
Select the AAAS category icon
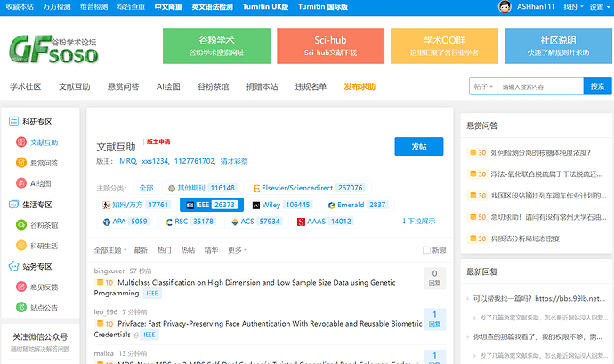point(301,222)
